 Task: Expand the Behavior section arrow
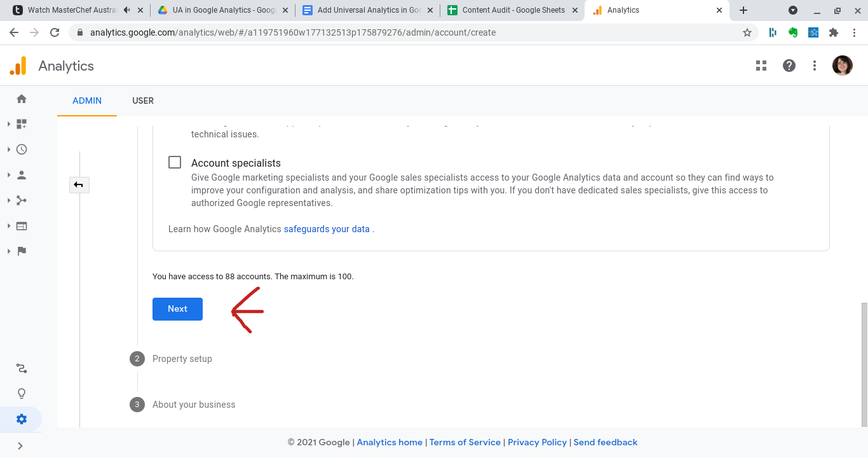tap(9, 226)
